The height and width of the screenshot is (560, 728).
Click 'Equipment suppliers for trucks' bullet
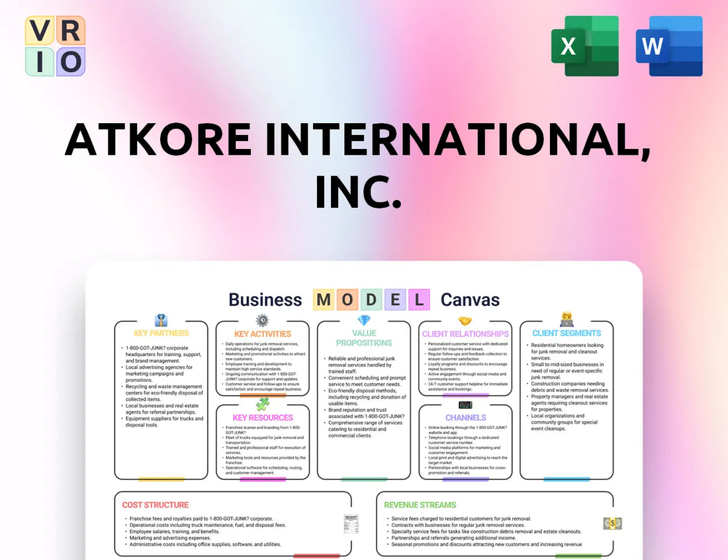(x=163, y=422)
